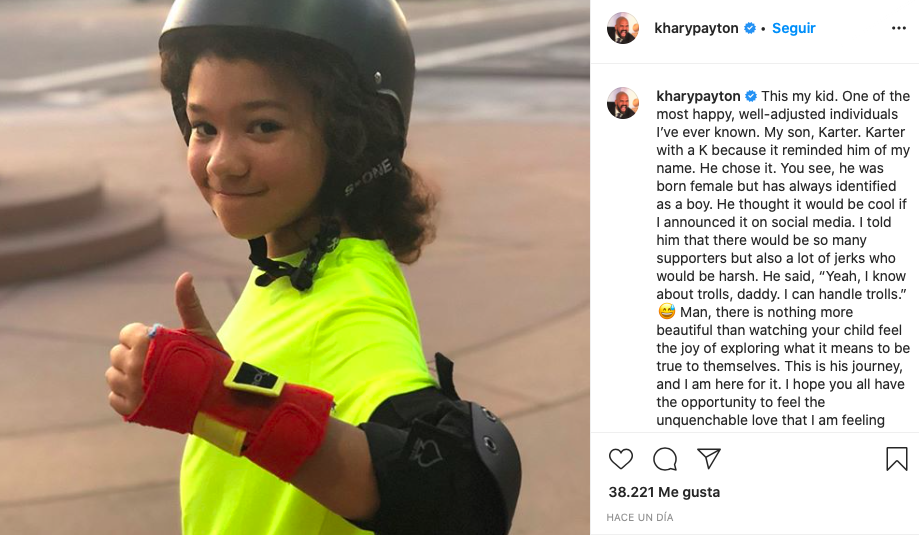Save post with the bookmark icon
The image size is (919, 535).
pos(897,459)
